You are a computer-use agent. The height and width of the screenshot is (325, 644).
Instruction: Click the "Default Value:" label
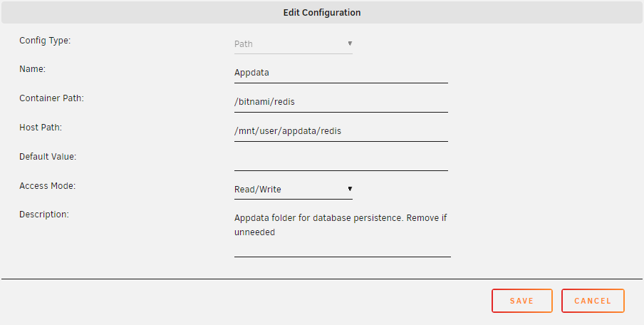click(x=48, y=157)
